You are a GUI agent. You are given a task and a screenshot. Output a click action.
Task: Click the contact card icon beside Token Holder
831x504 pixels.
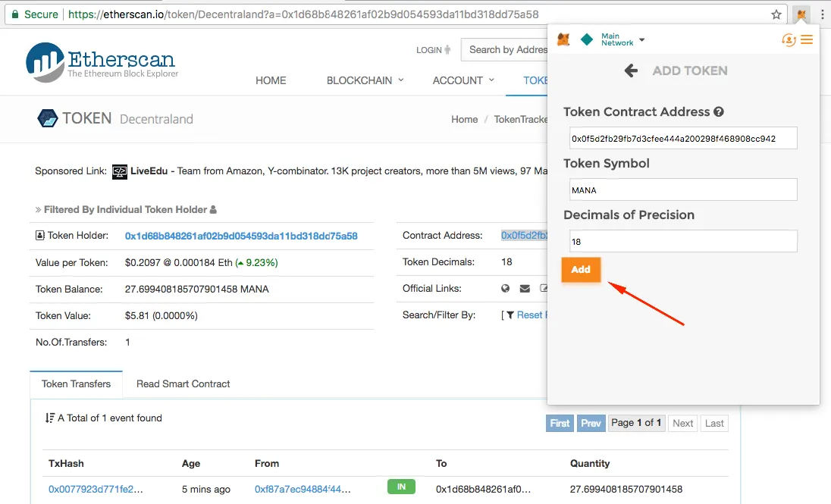click(x=39, y=235)
